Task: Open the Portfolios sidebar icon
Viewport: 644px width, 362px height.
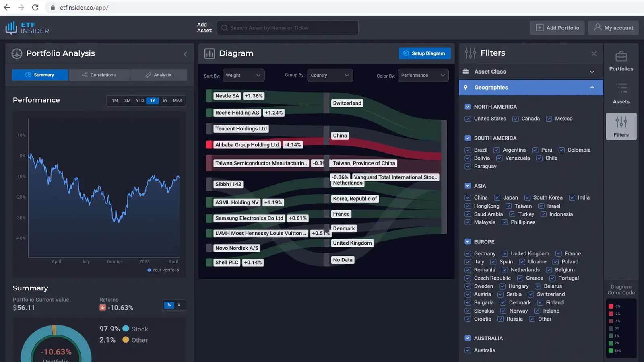Action: click(x=621, y=62)
